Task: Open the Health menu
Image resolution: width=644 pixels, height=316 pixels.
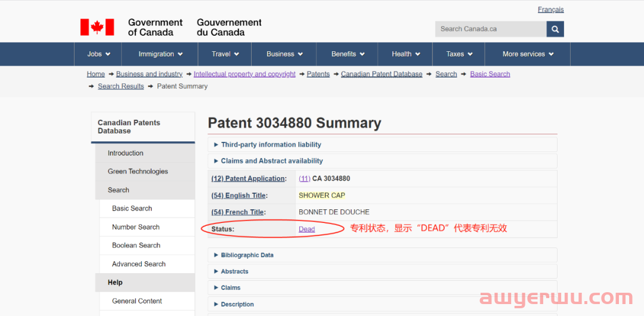Action: pos(405,54)
